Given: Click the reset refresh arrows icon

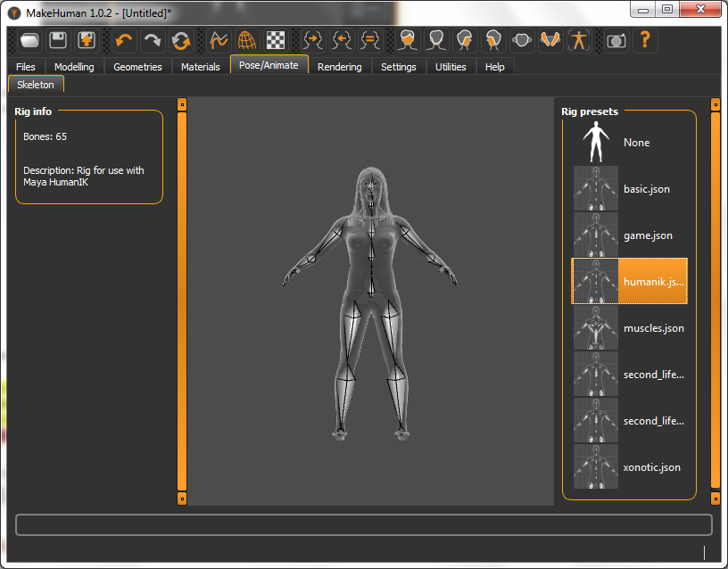Looking at the screenshot, I should pos(181,40).
